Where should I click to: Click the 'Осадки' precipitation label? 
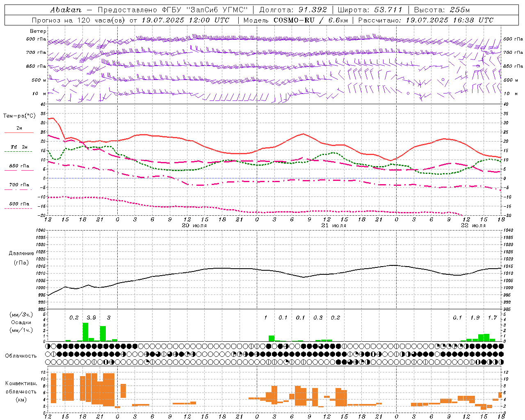[x=21, y=322]
